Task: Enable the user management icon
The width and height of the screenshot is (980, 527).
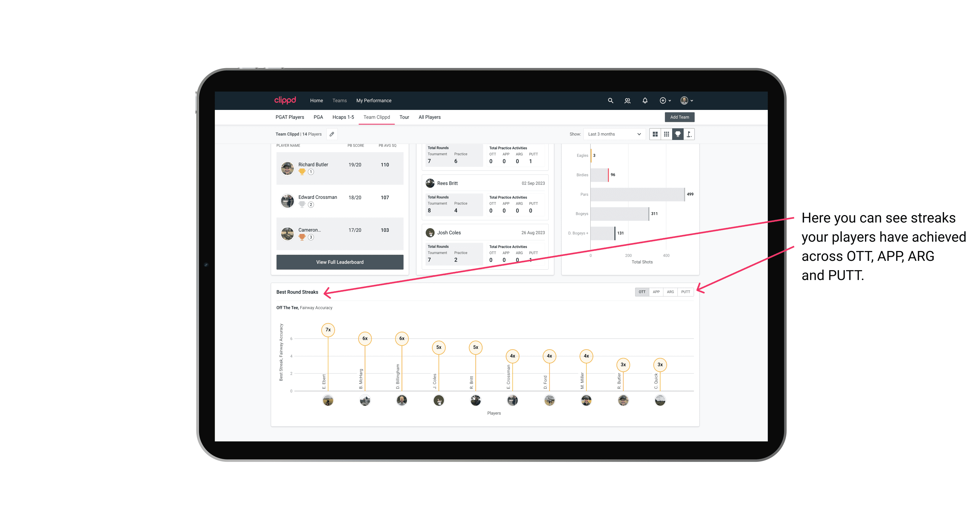Action: click(627, 101)
